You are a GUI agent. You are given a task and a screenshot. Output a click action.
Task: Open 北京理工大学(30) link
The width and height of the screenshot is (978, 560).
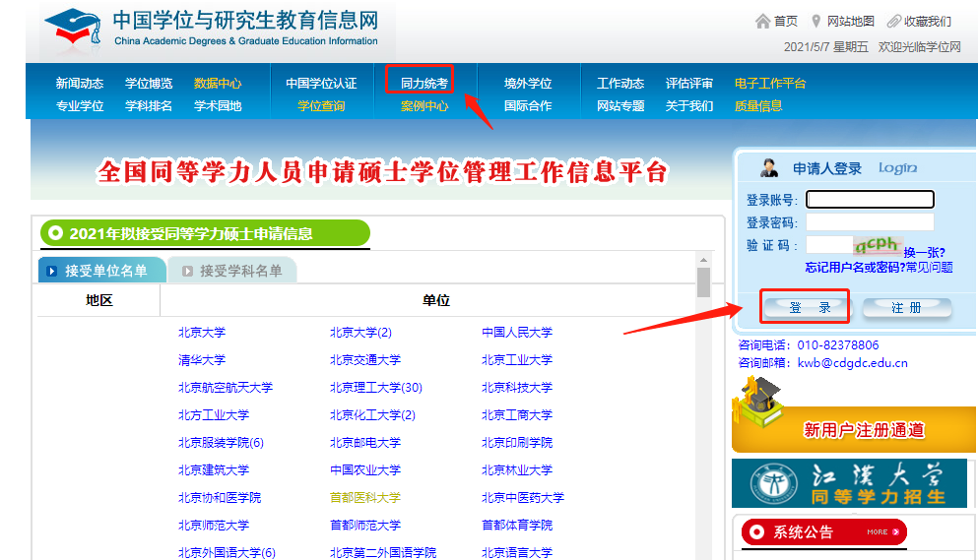376,387
